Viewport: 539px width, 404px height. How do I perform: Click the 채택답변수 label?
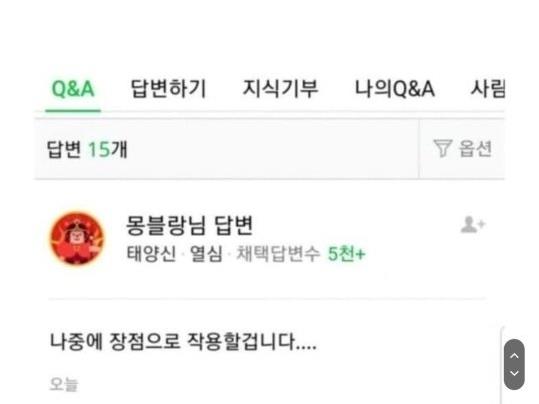point(278,254)
